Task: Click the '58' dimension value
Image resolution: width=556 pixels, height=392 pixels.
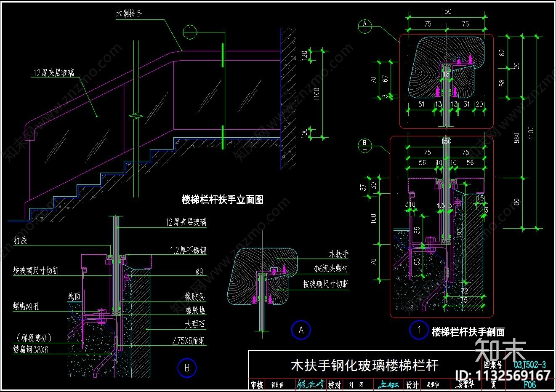Action: click(x=501, y=83)
